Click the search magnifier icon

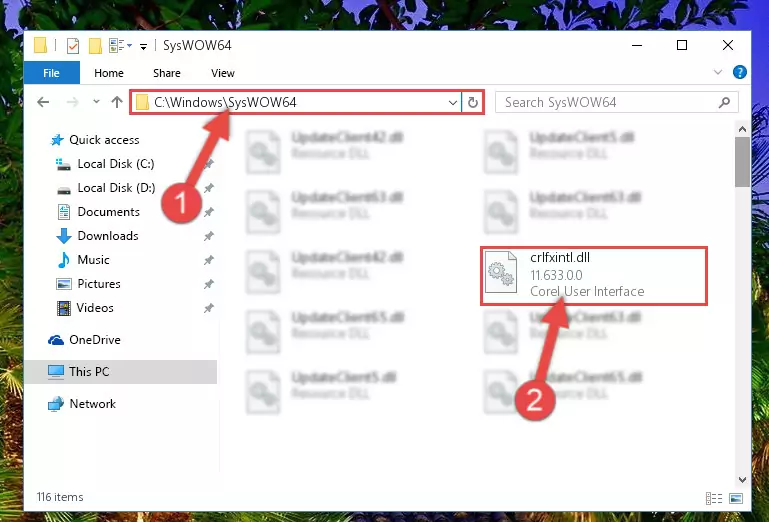click(x=724, y=102)
